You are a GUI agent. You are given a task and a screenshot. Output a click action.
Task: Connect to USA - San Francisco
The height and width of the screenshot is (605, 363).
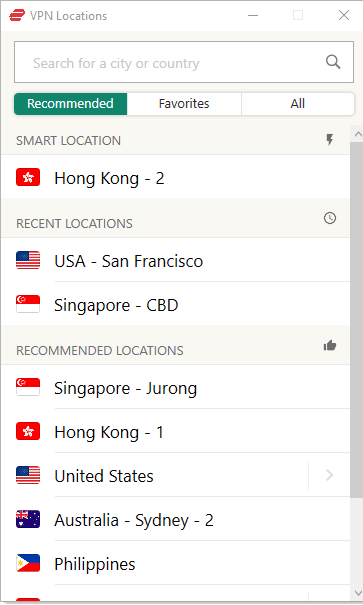(176, 260)
